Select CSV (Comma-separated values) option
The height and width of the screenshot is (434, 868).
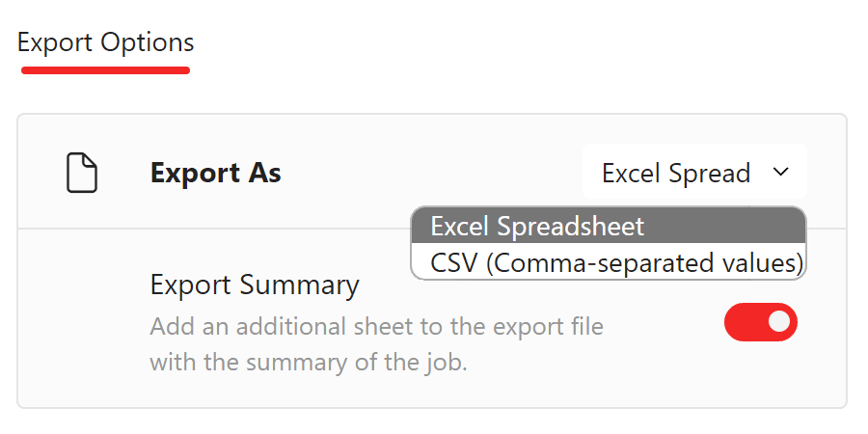point(609,262)
